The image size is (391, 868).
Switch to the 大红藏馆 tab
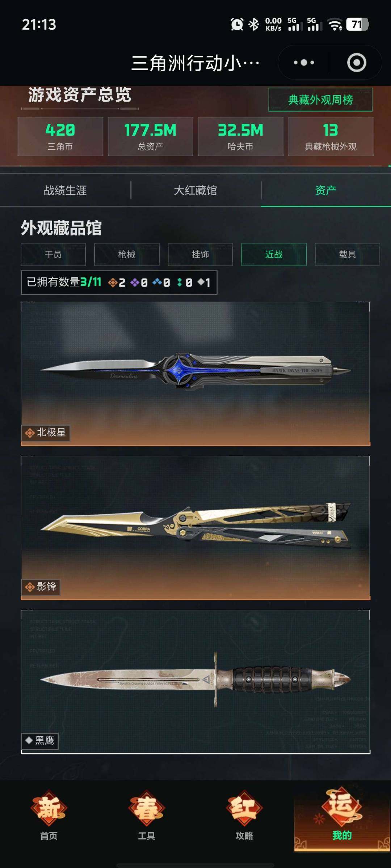tap(195, 190)
